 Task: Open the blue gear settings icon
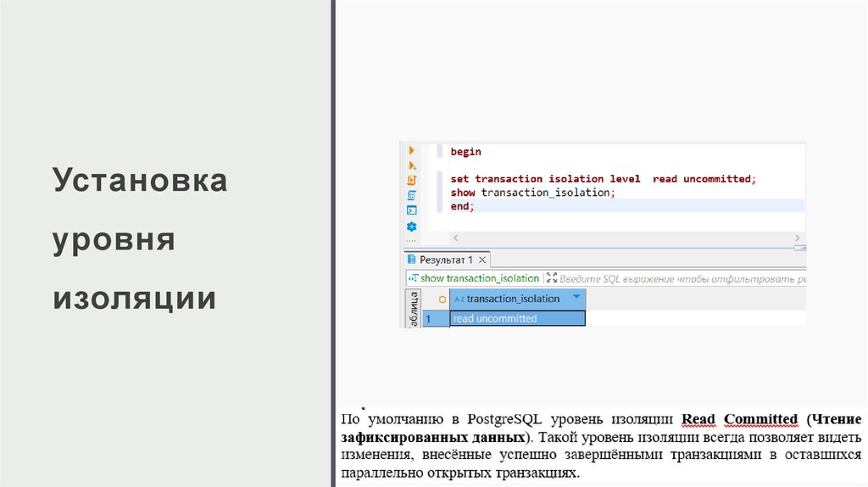pyautogui.click(x=411, y=226)
